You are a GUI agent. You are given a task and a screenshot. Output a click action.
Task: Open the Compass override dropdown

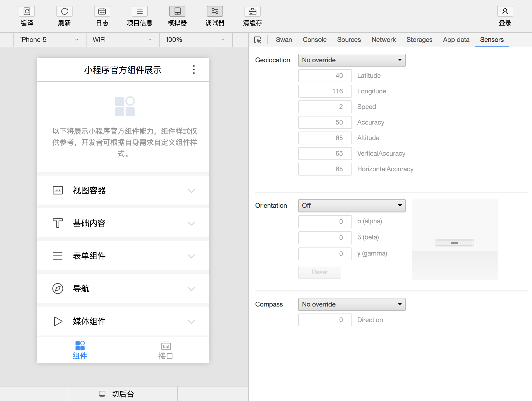[x=352, y=304]
